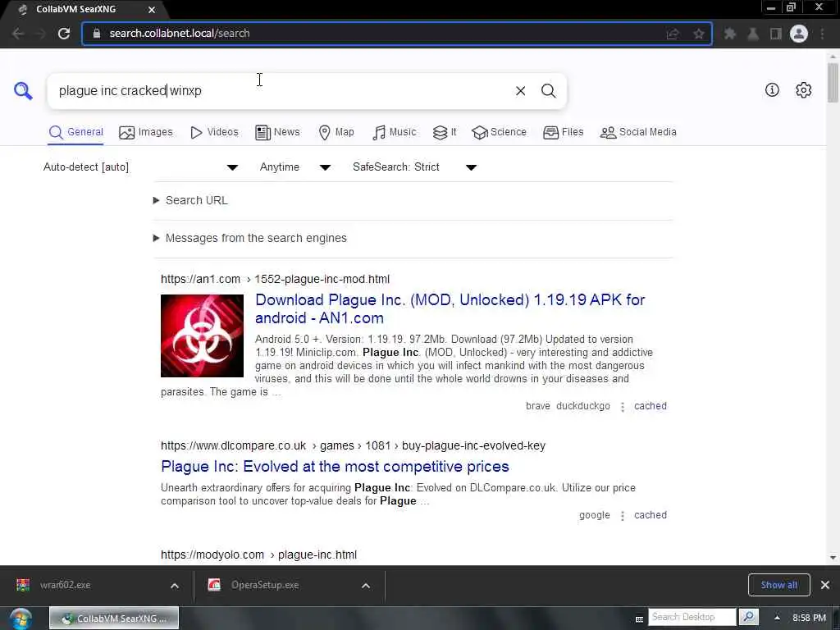840x630 pixels.
Task: Open Download Plague Inc. MOD APK result
Action: point(450,308)
